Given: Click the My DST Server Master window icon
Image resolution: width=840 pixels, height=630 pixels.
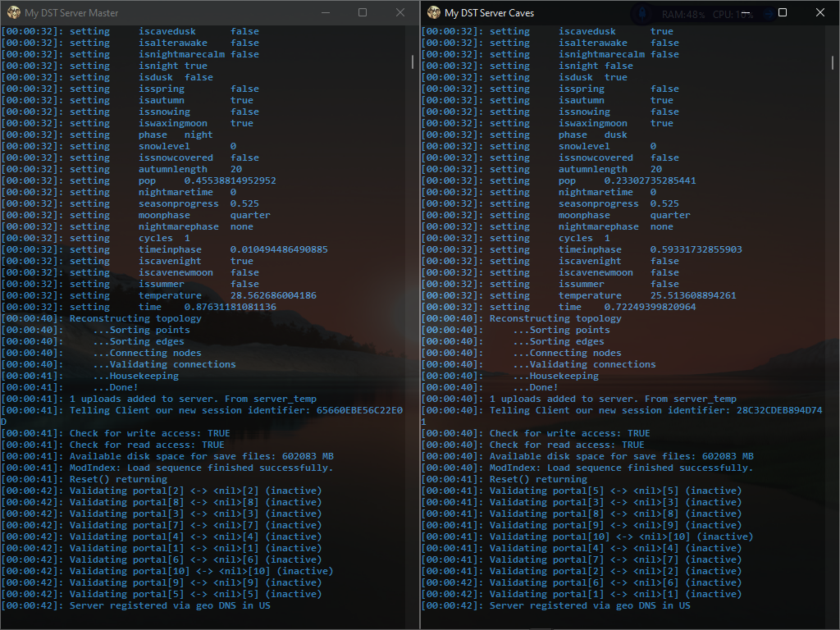Looking at the screenshot, I should 14,13.
